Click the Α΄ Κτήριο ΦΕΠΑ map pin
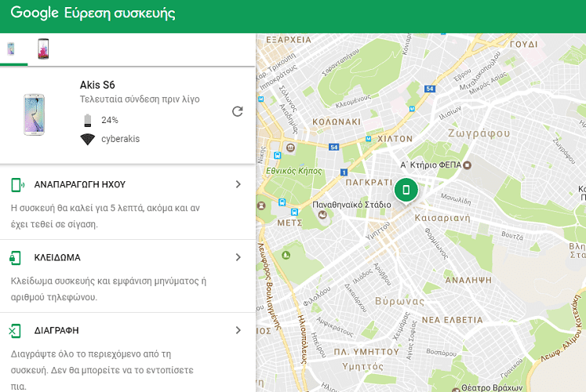586x392 pixels. [x=468, y=165]
